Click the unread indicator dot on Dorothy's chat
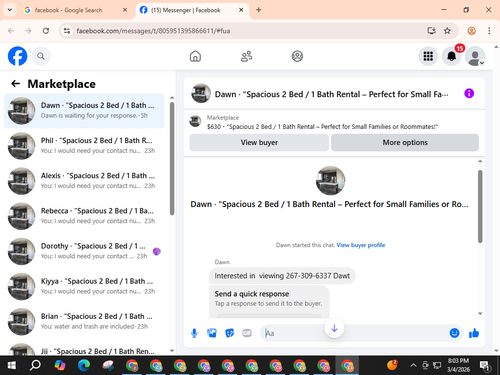500x375 pixels. tap(157, 251)
